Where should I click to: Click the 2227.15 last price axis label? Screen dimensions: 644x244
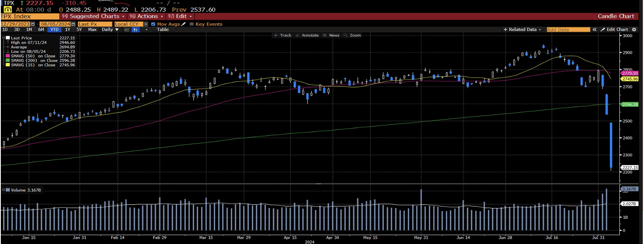[629, 167]
